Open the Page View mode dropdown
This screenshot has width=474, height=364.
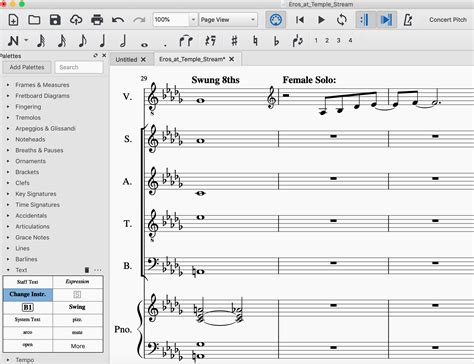[x=228, y=20]
